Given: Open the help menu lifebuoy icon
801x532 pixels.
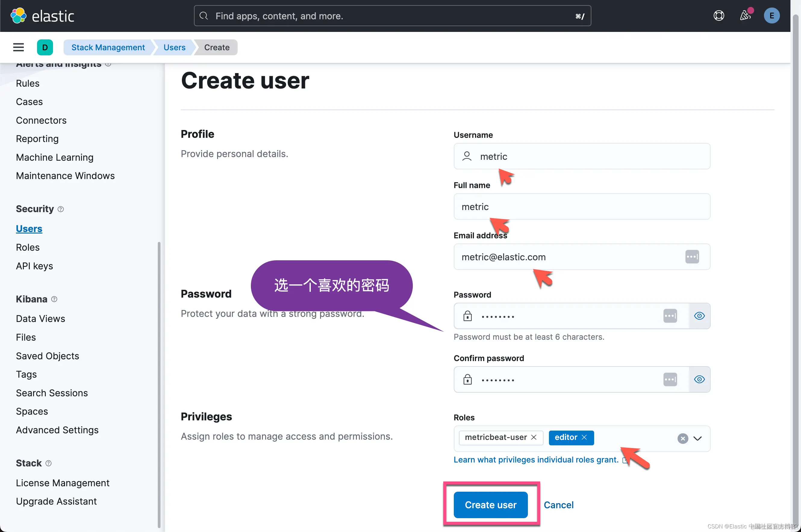Looking at the screenshot, I should pos(718,16).
